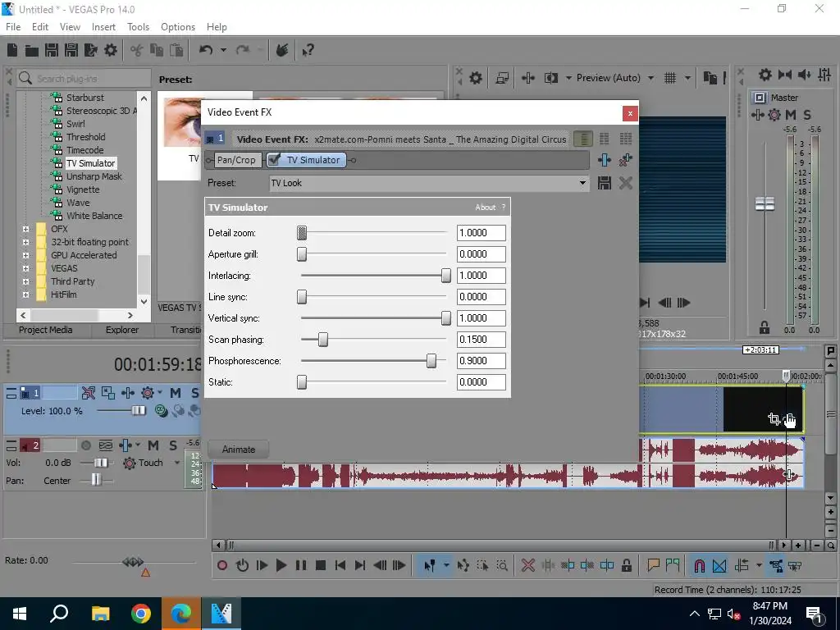840x630 pixels.
Task: Toggle Master fader lock icon
Action: pos(765,327)
